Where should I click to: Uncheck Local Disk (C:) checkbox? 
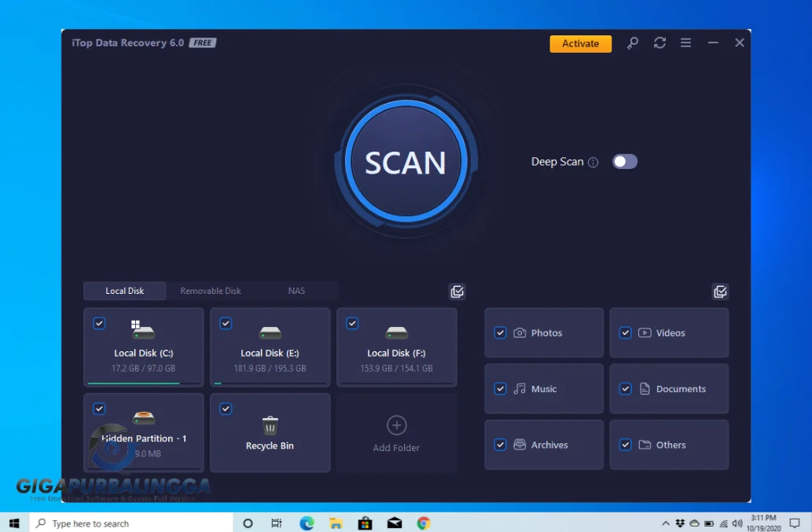click(99, 324)
